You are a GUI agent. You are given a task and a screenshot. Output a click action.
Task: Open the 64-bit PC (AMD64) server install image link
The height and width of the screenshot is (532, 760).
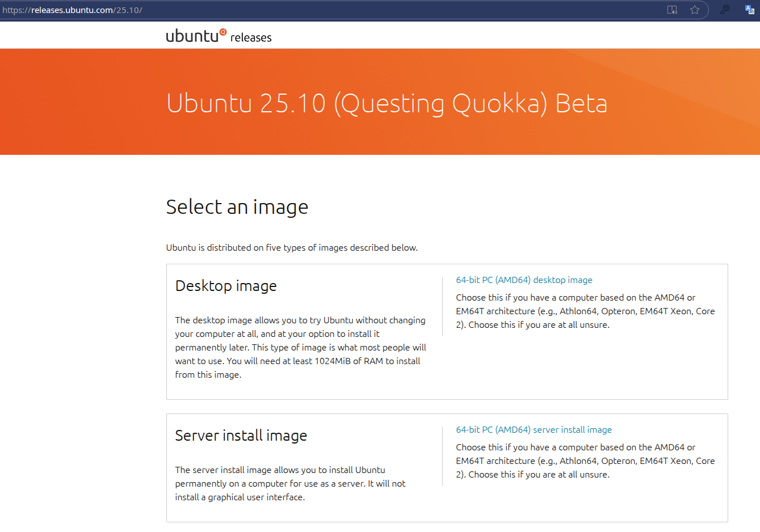(x=534, y=430)
